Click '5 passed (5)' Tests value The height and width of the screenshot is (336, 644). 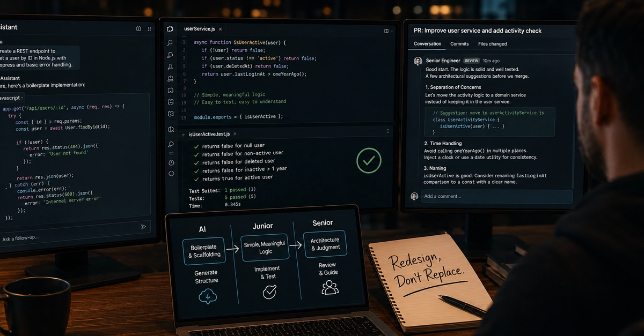240,197
